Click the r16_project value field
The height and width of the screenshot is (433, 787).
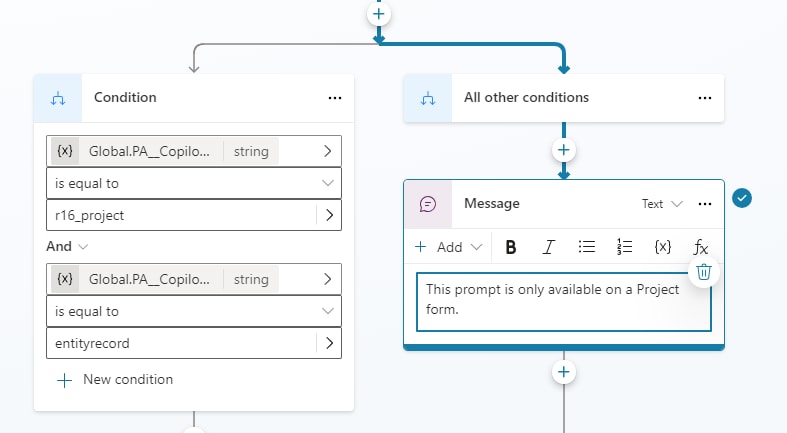[x=180, y=216]
